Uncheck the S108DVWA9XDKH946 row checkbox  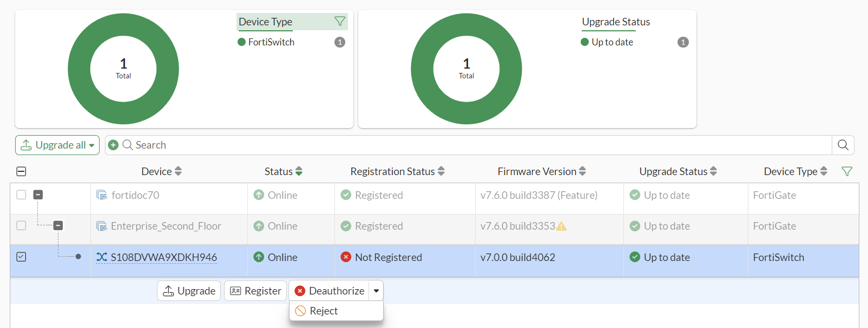click(21, 257)
